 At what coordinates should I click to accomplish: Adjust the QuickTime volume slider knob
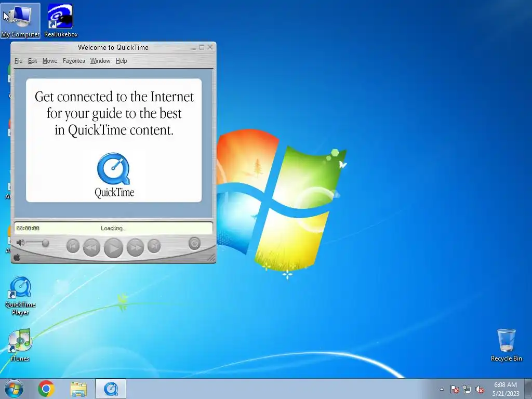(x=45, y=243)
